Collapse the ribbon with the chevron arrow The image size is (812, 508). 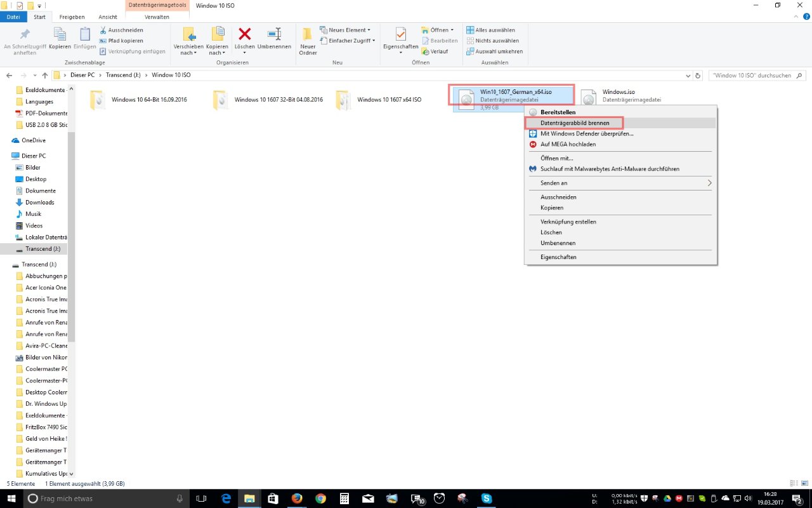pos(797,17)
